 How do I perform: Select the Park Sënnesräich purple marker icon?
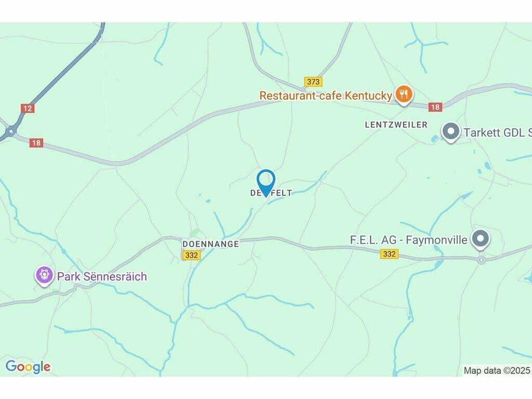click(x=45, y=275)
